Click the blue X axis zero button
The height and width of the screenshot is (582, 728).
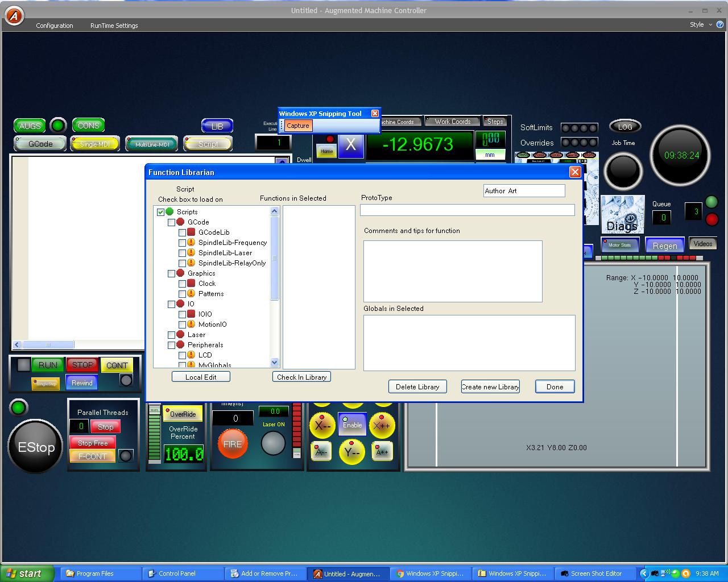[x=350, y=145]
